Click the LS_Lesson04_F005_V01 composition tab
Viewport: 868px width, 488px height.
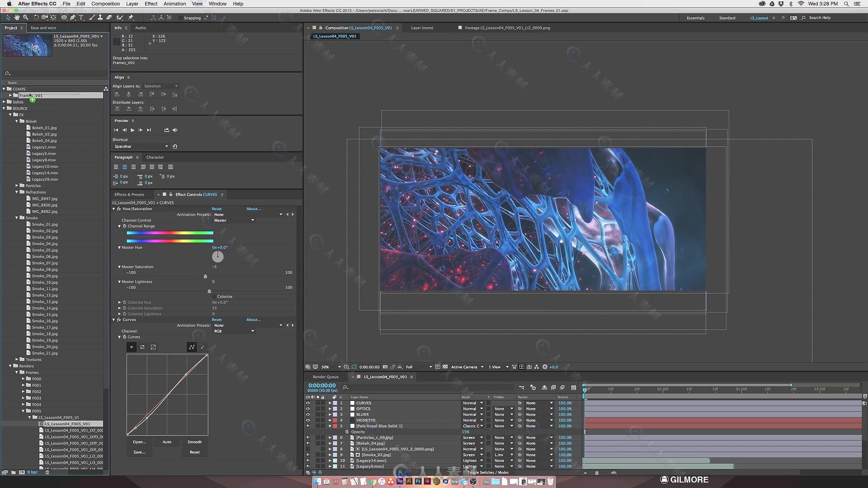(335, 36)
